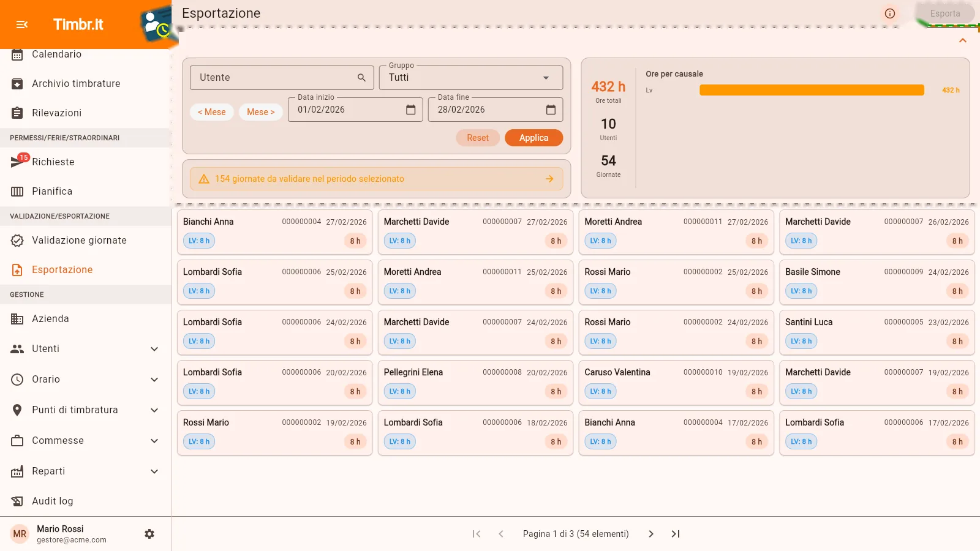Open Basile Simone 24/02/2026 card
Screen dimensions: 980x551
pyautogui.click(x=877, y=282)
